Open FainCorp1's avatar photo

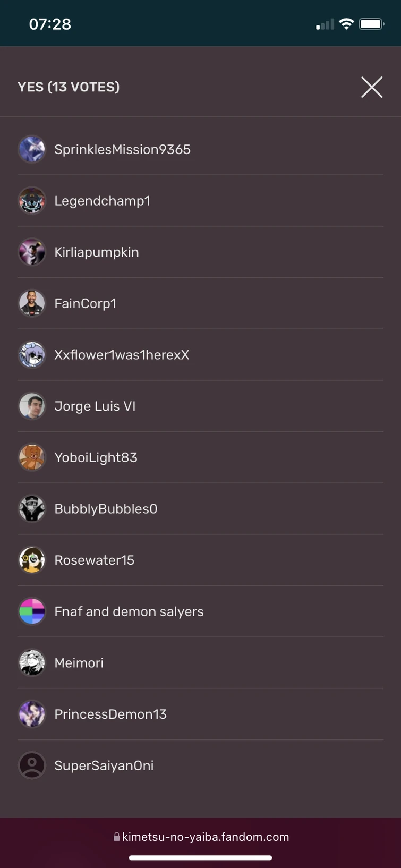pyautogui.click(x=32, y=303)
